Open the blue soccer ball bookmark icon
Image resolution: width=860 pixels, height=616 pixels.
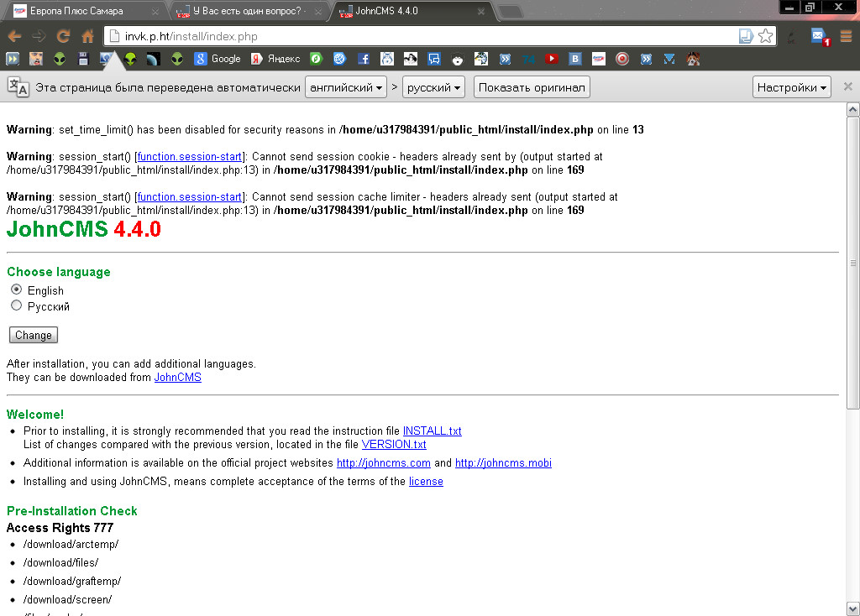[x=339, y=59]
